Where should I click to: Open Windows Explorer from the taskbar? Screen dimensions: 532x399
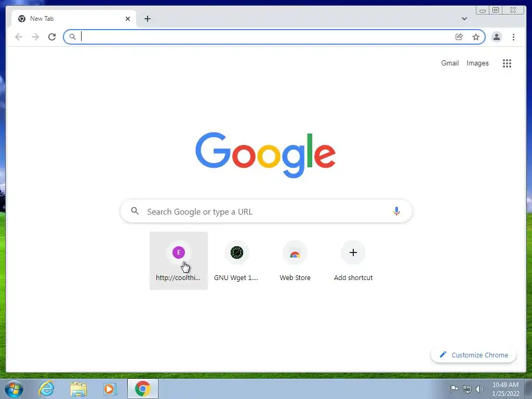[x=78, y=389]
